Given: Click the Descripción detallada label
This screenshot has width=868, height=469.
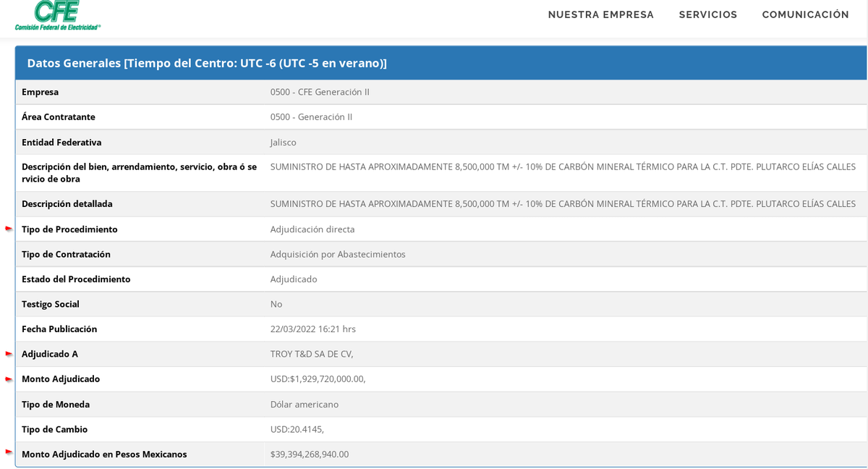Looking at the screenshot, I should pyautogui.click(x=67, y=204).
